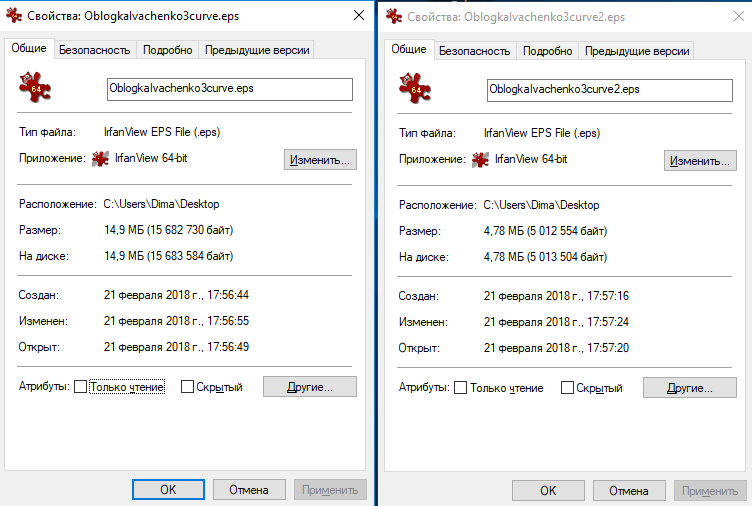Image resolution: width=752 pixels, height=506 pixels.
Task: Confirm with OK in the Oblogkalvachenko3curve2.eps dialog
Action: point(548,490)
